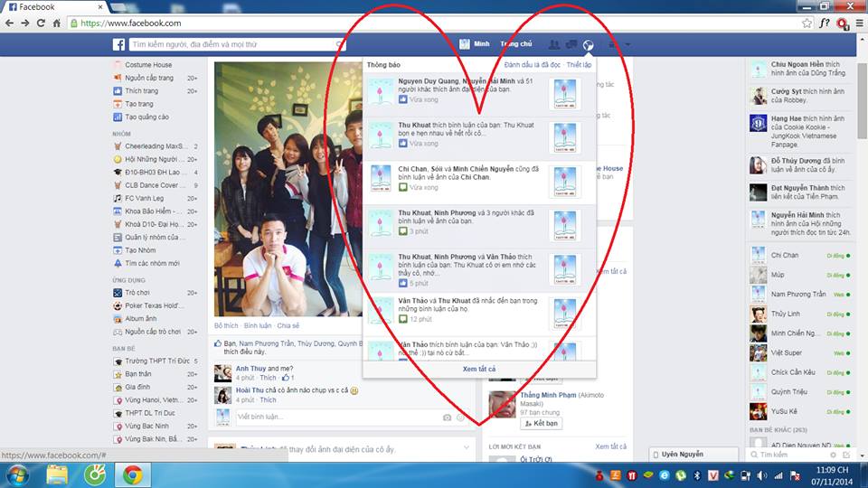868x488 pixels.
Task: Open Trường THPT Trí Đức friends list
Action: coord(157,361)
